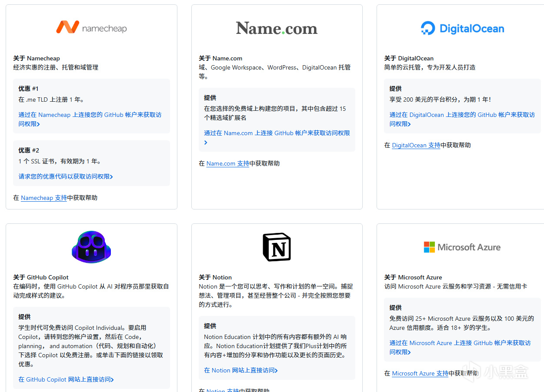Open the GitHub Copilot 网站上直接访问 link
Image resolution: width=544 pixels, height=392 pixels.
(x=66, y=379)
